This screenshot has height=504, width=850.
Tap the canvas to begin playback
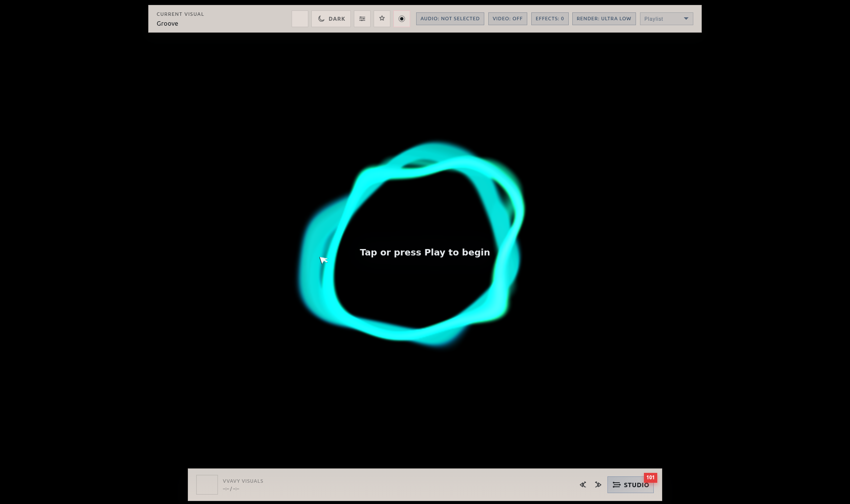[x=425, y=252]
